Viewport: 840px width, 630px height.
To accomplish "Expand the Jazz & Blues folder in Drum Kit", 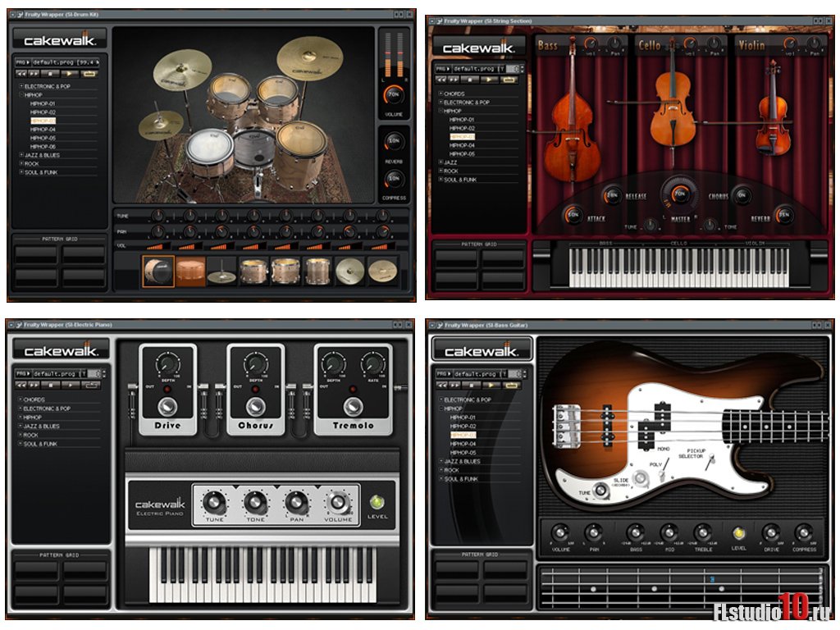I will pos(22,155).
